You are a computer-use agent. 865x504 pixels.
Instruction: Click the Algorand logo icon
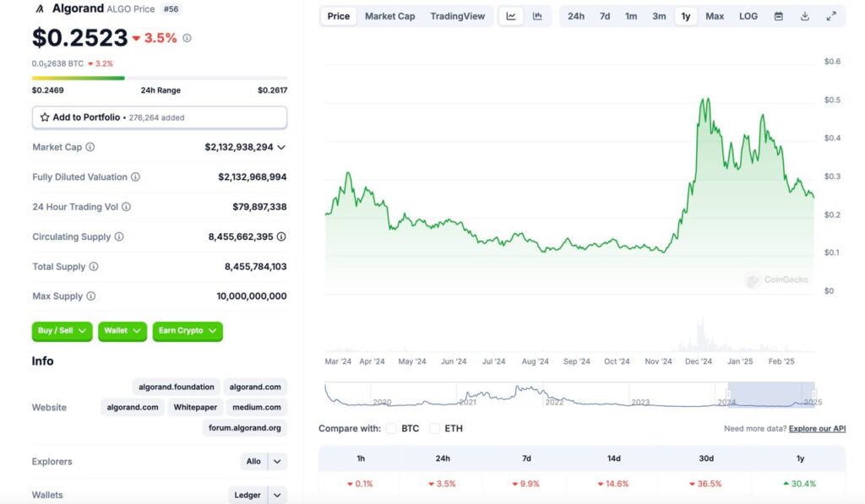tap(39, 8)
